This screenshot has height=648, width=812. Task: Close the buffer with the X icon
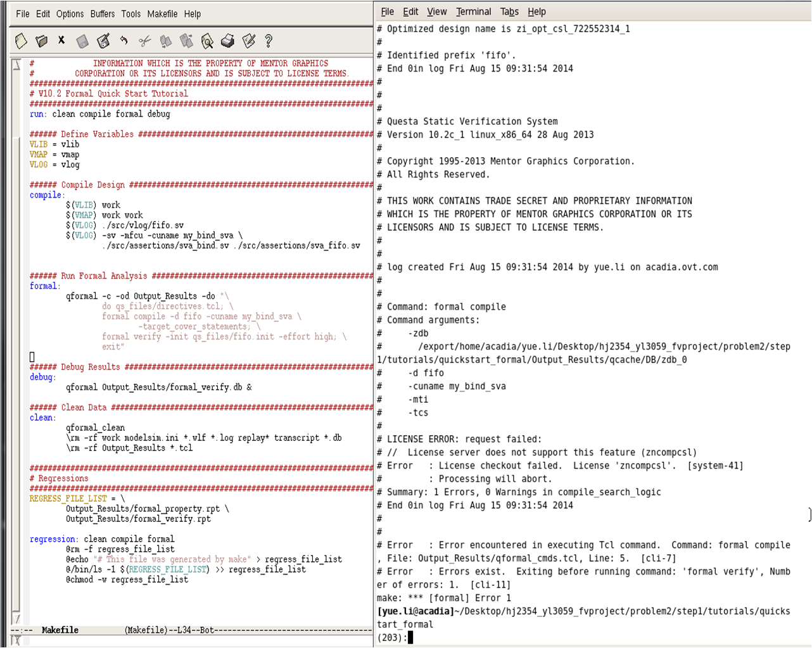tap(61, 41)
